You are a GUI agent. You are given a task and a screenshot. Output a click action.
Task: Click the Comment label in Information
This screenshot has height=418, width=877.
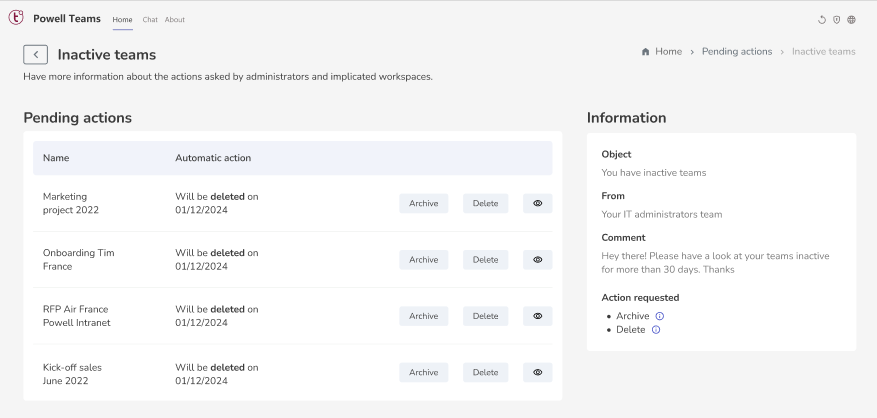[624, 237]
